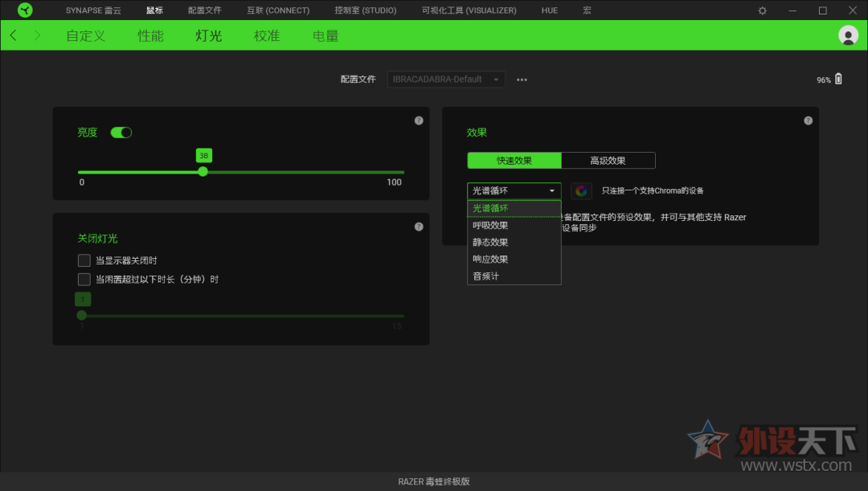Image resolution: width=868 pixels, height=491 pixels.
Task: Open help icon for 关闭灯光 panel
Action: point(419,227)
